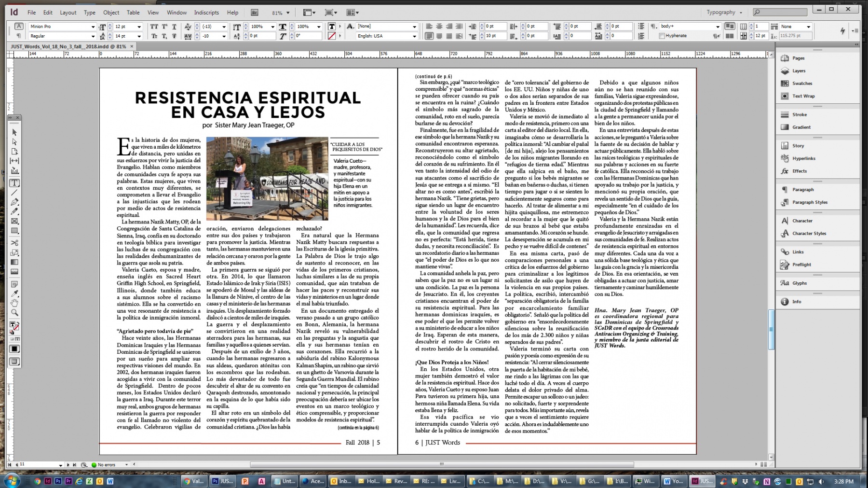Open the tracking -10 dropdown

224,36
